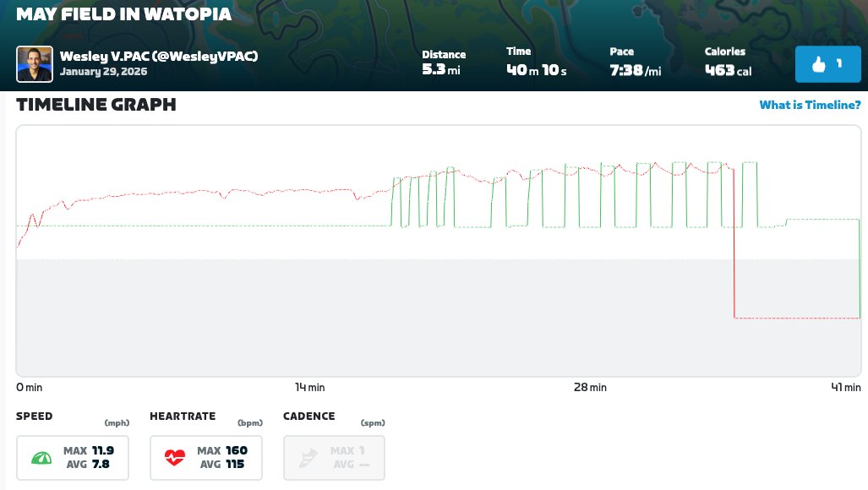Click the red heart icon
868x490 pixels.
(175, 457)
